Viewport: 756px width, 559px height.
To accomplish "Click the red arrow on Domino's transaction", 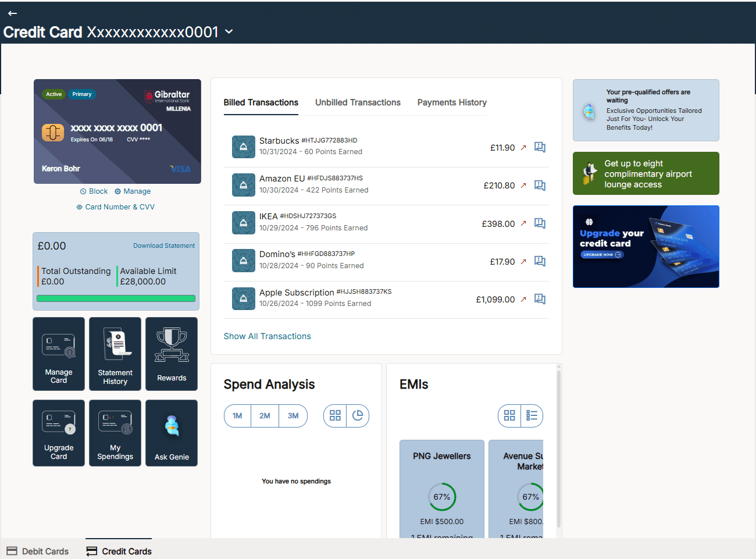I will tap(523, 262).
